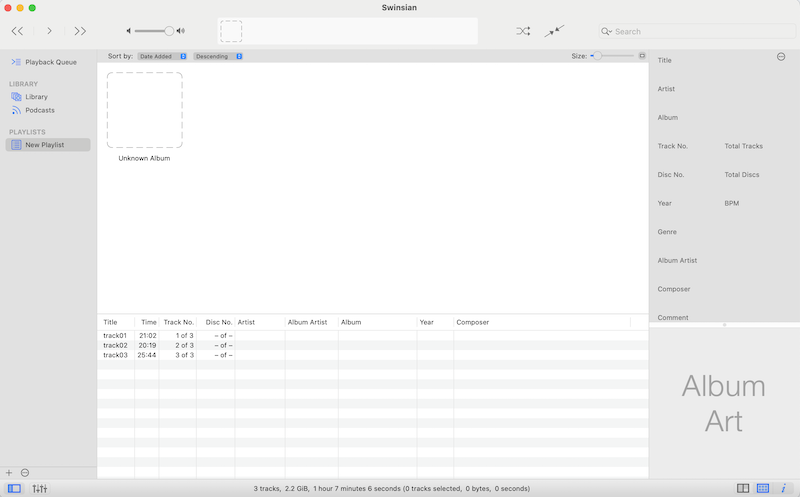Viewport: 800px width, 497px height.
Task: Sort by the Disc No. column header
Action: [216, 322]
